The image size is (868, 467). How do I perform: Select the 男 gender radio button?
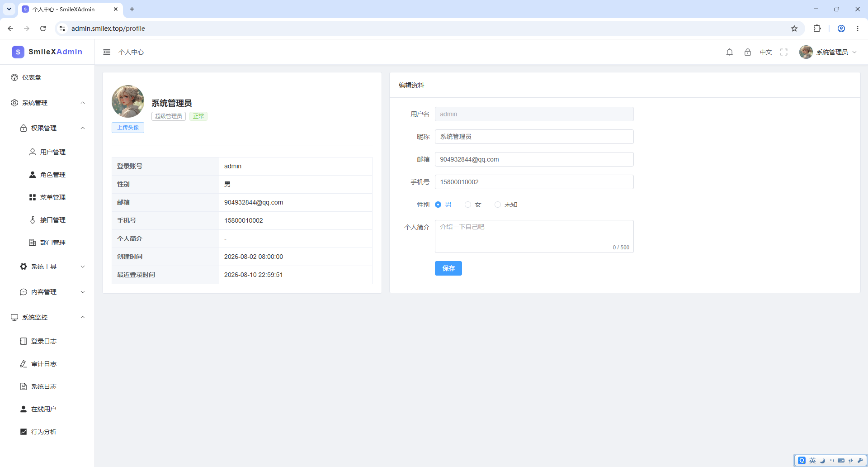click(x=438, y=205)
